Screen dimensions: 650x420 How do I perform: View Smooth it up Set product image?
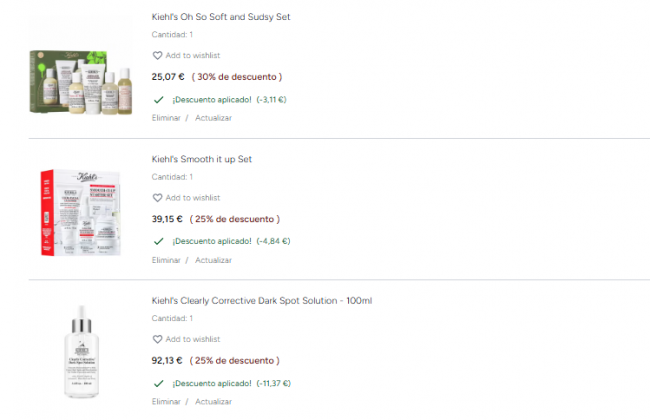click(81, 212)
